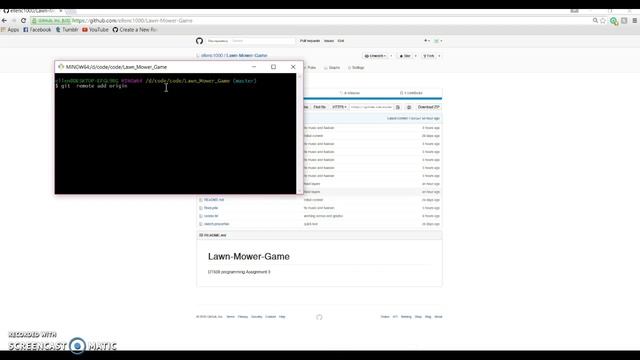
Task: Click the Download ZIP button
Action: (x=429, y=107)
